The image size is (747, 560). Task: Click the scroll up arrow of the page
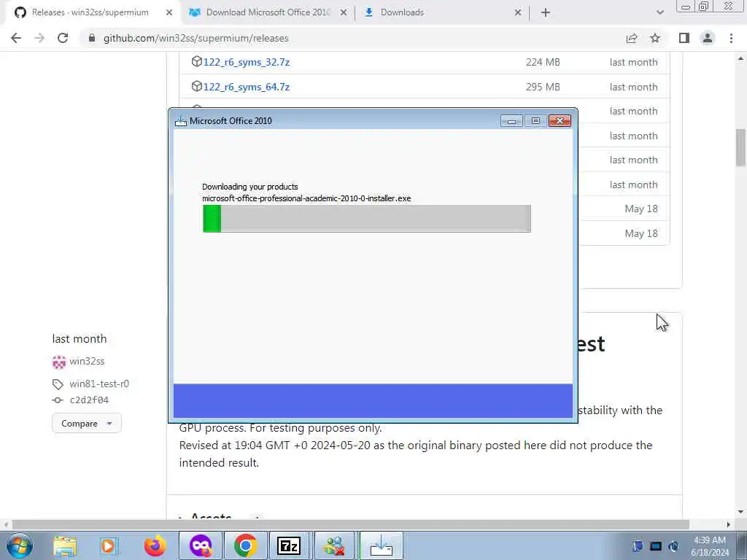(x=741, y=59)
